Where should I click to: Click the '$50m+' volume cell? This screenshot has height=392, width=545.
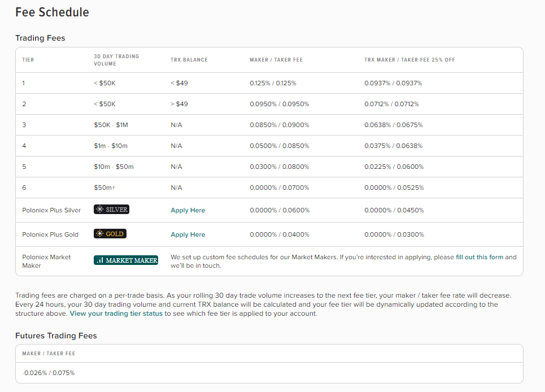point(104,188)
